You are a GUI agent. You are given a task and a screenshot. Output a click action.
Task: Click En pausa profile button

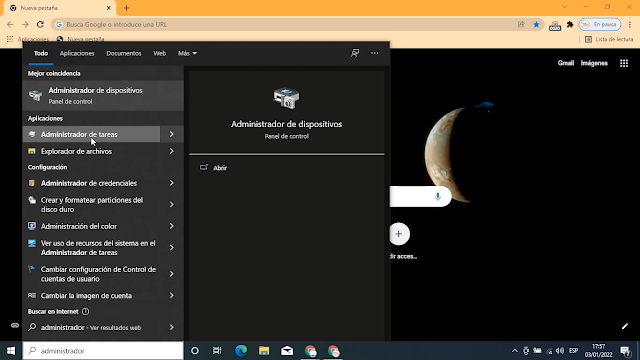coord(600,24)
